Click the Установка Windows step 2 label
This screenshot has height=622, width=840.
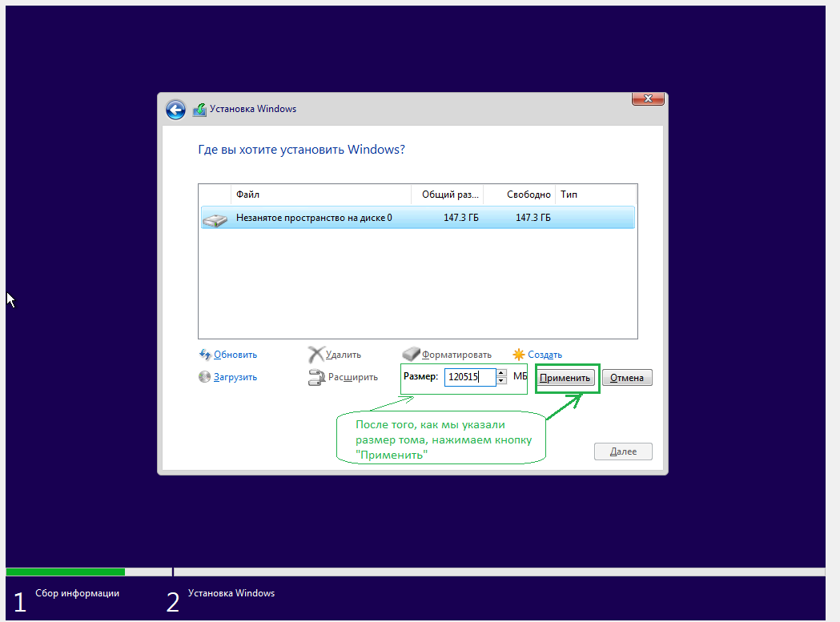(231, 593)
